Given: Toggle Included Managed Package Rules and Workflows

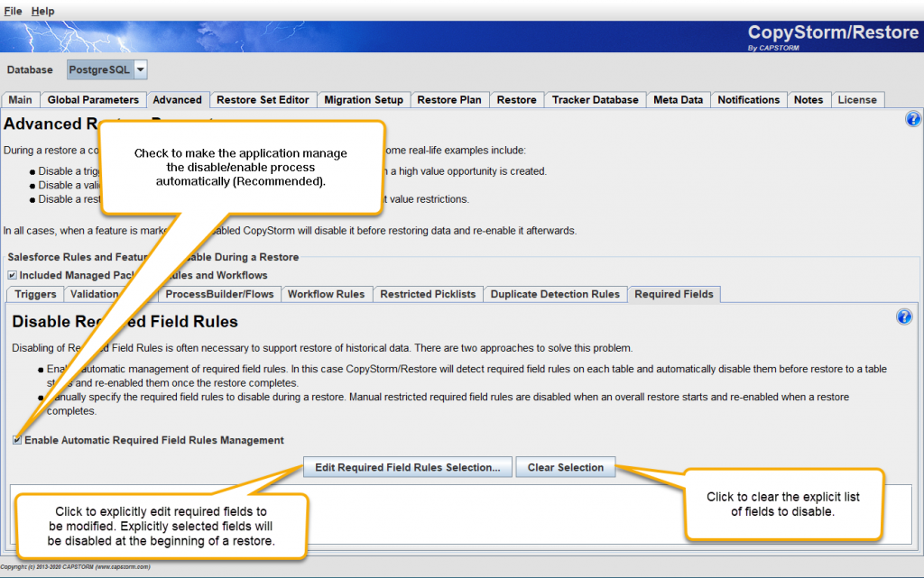Looking at the screenshot, I should point(13,275).
